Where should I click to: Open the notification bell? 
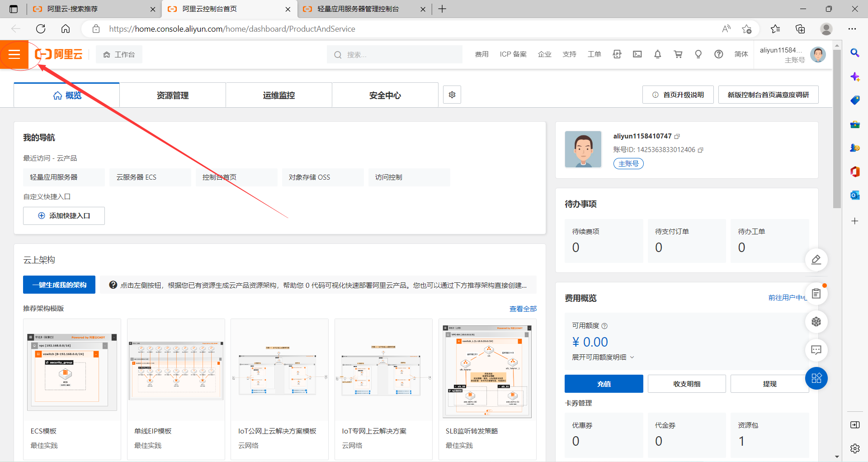(x=658, y=54)
